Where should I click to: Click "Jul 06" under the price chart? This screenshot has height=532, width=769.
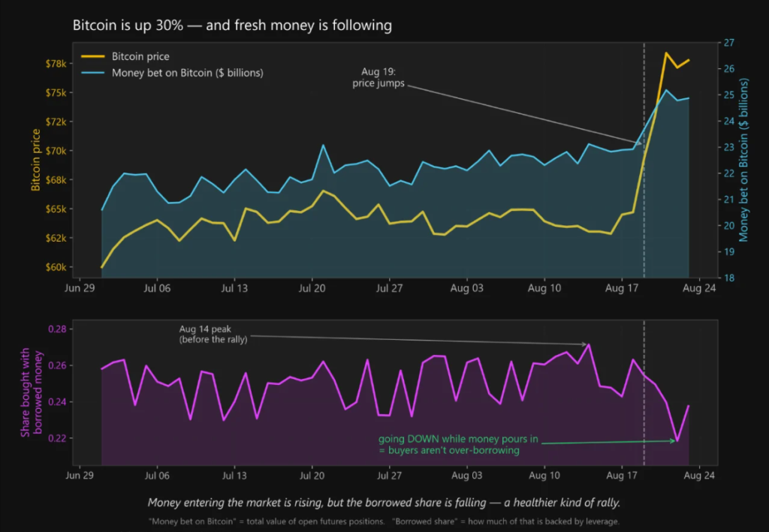[157, 288]
